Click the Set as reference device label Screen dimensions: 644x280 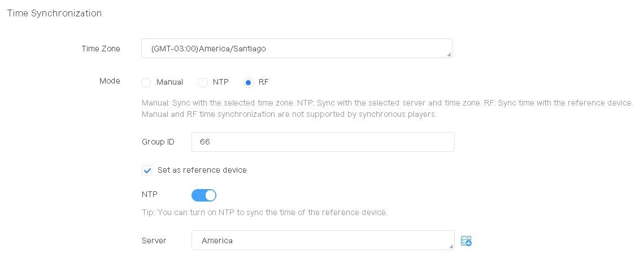[x=202, y=170]
